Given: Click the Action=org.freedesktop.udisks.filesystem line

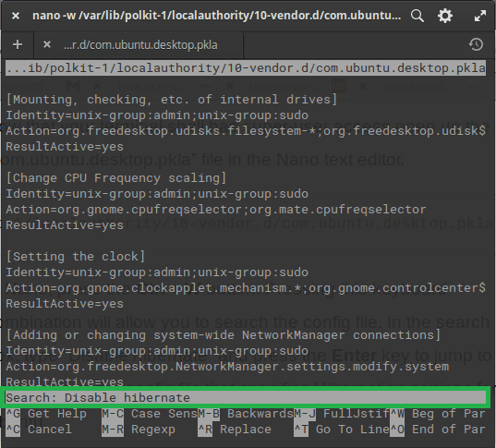Looking at the screenshot, I should (x=246, y=131).
